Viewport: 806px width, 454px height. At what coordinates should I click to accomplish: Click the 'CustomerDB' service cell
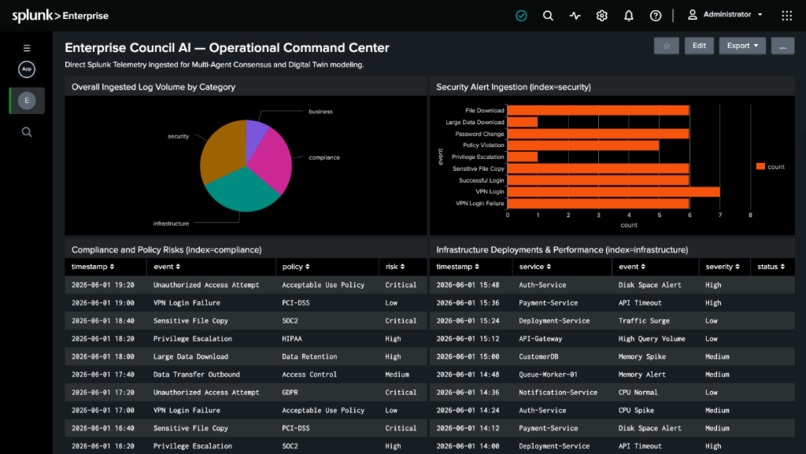pos(538,356)
